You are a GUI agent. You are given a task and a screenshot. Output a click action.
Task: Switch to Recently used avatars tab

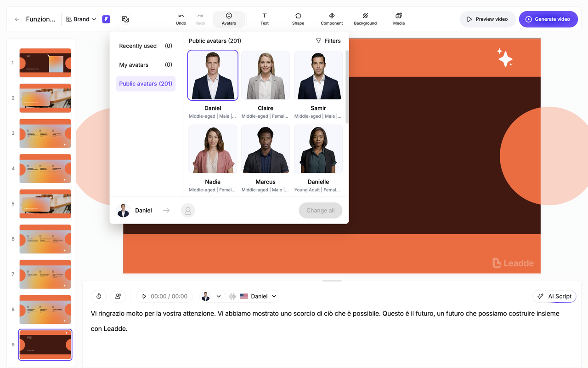145,46
